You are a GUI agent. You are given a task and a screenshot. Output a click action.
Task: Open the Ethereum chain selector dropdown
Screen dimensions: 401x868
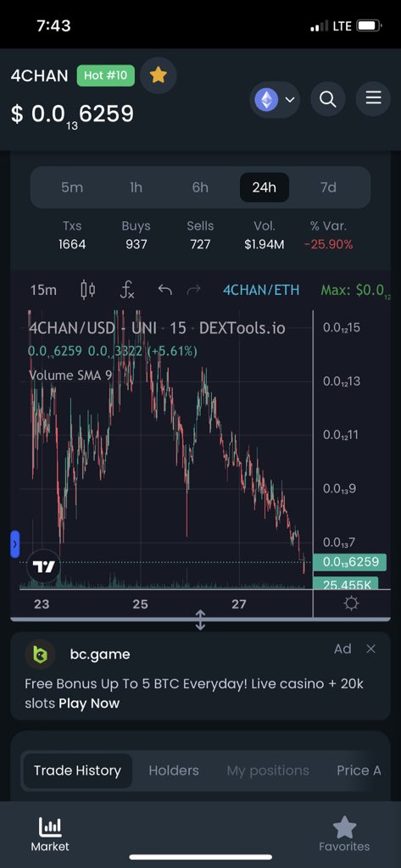(275, 100)
